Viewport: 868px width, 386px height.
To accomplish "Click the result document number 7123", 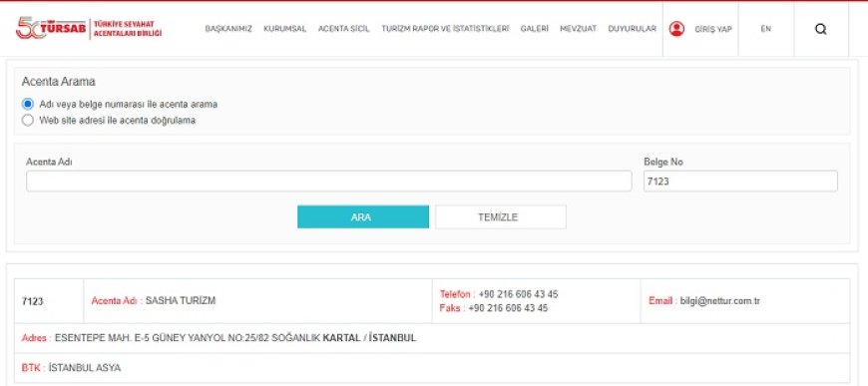I will (32, 301).
